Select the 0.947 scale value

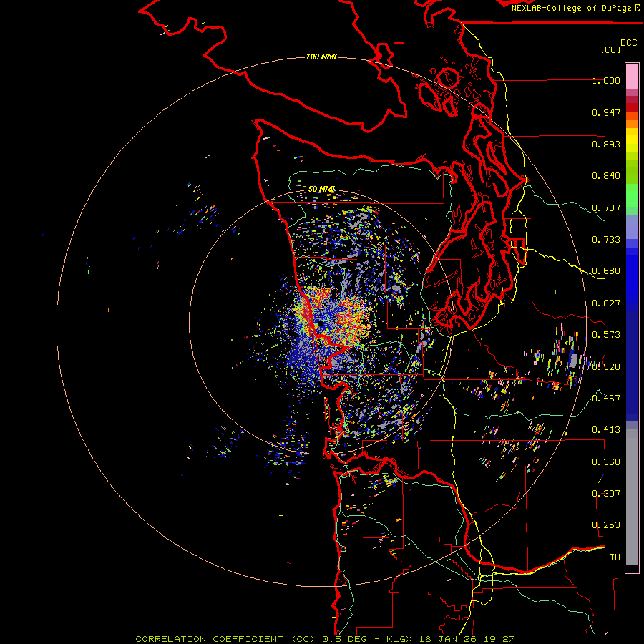point(606,112)
